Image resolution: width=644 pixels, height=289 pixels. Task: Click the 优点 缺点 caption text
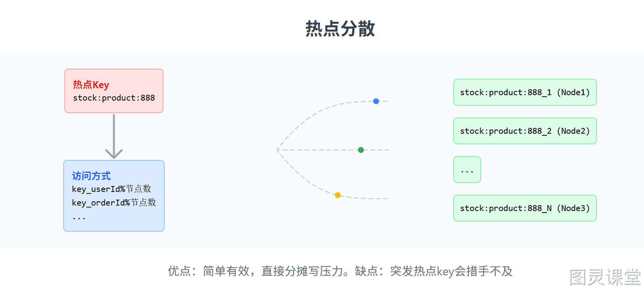340,271
